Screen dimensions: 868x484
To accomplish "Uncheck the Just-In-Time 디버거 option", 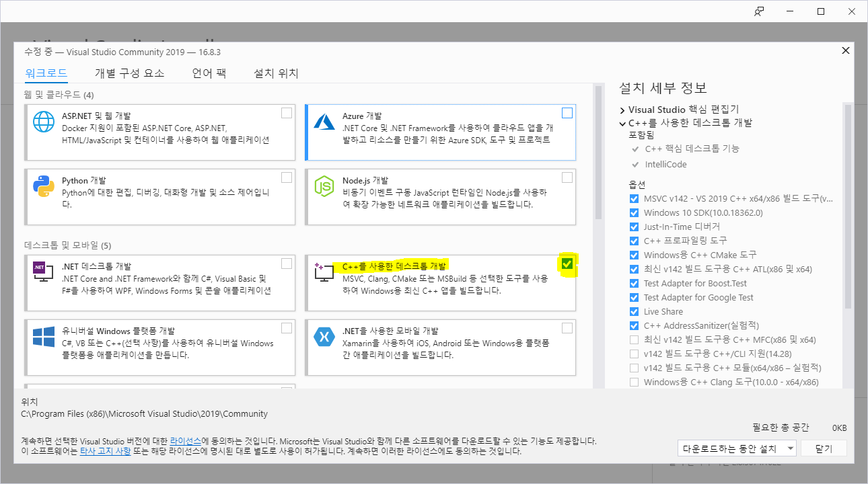I will click(x=634, y=227).
